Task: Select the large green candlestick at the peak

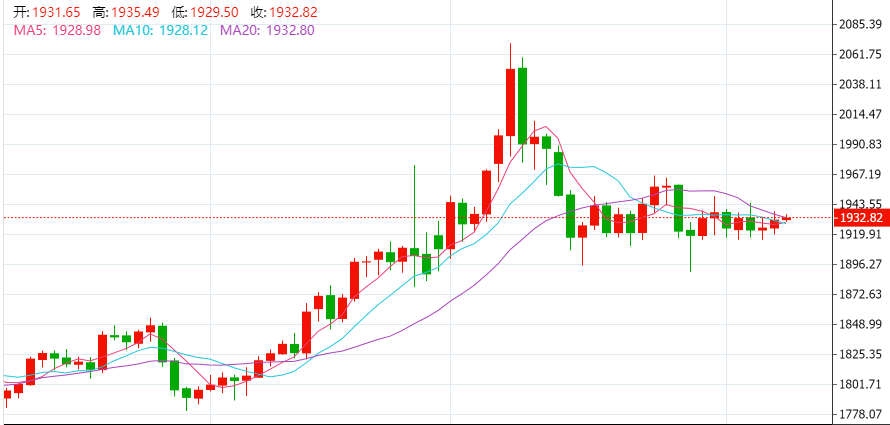Action: [522, 104]
